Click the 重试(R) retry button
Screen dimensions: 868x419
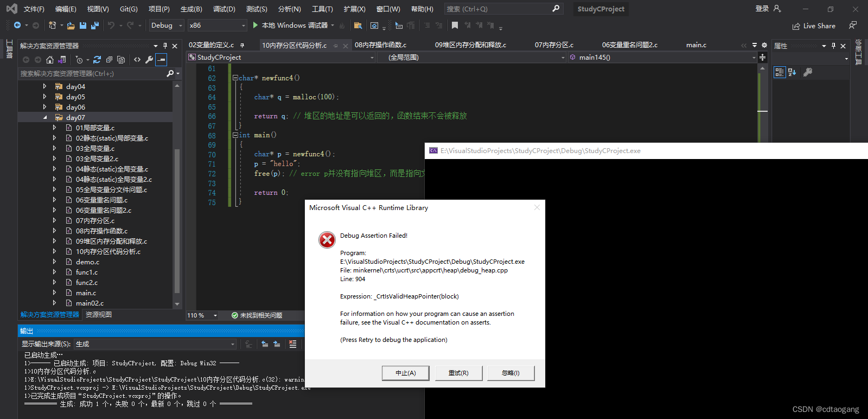pos(458,373)
